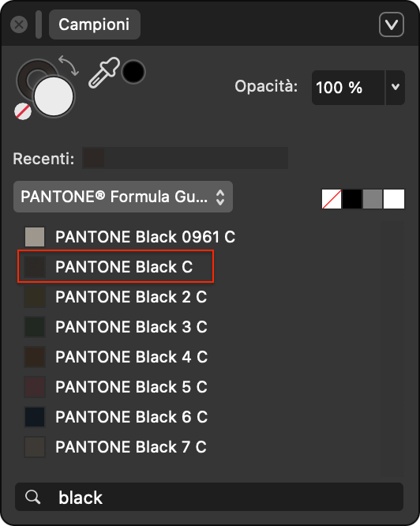Viewport: 420px width, 526px height.
Task: Switch to the Campioni tab
Action: pos(95,24)
